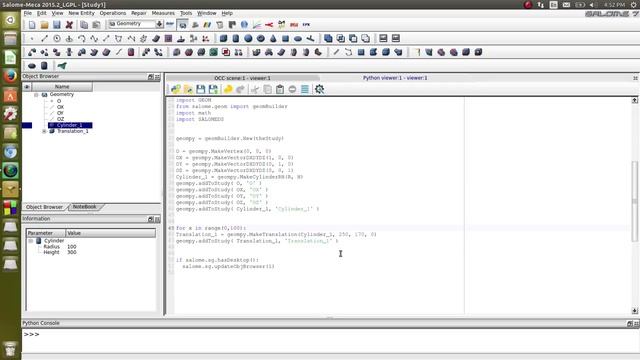Image resolution: width=640 pixels, height=360 pixels.
Task: Select the Create Circle tool
Action: coord(57,39)
